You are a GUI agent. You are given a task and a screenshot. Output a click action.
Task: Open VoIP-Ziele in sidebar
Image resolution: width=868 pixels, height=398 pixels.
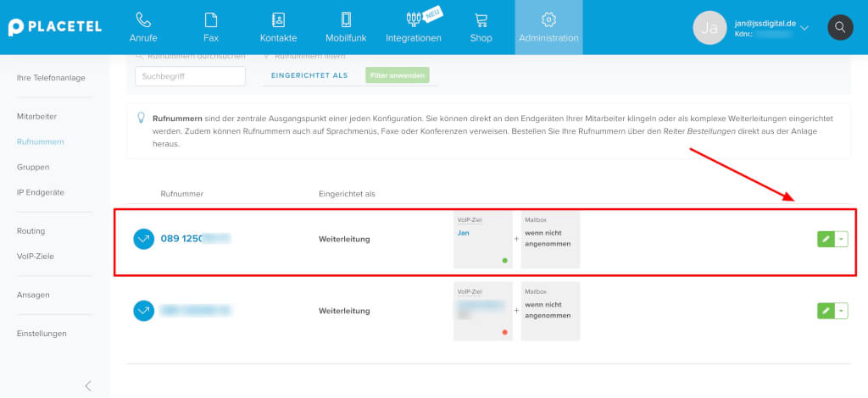coord(36,257)
